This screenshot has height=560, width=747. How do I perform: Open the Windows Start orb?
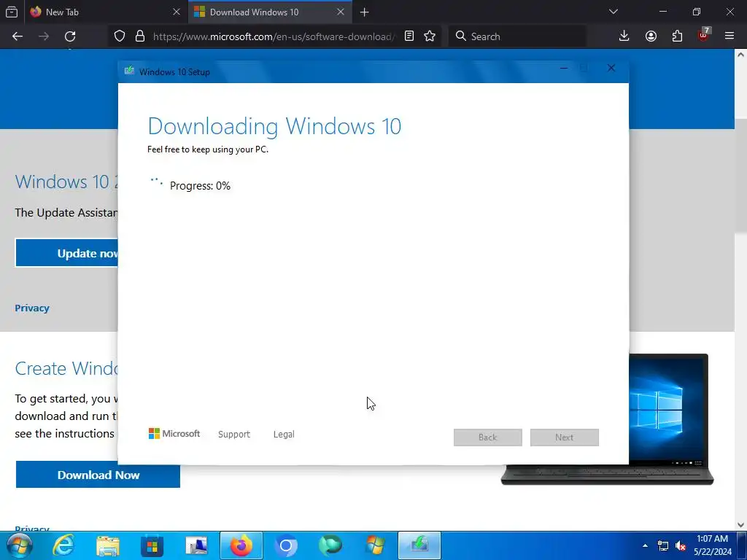(x=19, y=545)
